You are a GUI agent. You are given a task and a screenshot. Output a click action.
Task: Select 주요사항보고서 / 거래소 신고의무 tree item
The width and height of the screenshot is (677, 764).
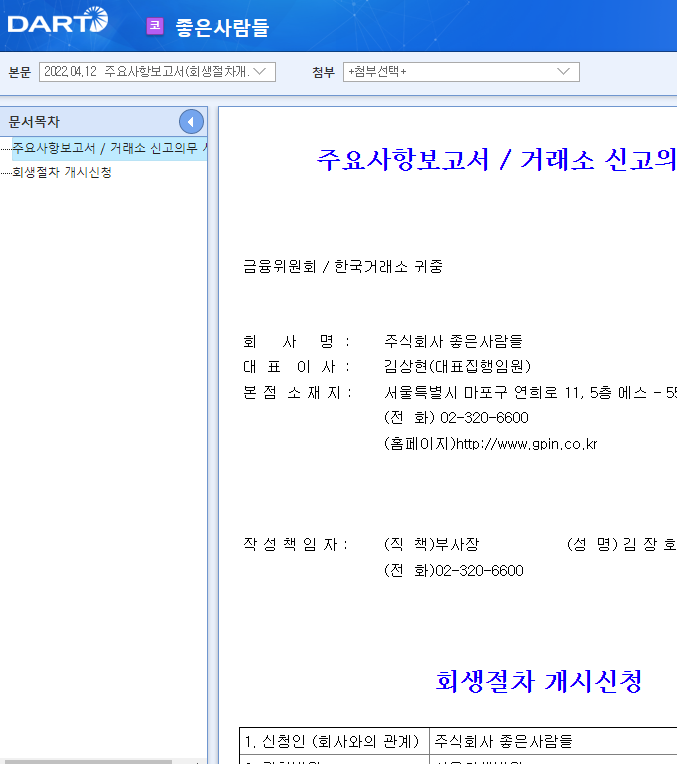110,148
